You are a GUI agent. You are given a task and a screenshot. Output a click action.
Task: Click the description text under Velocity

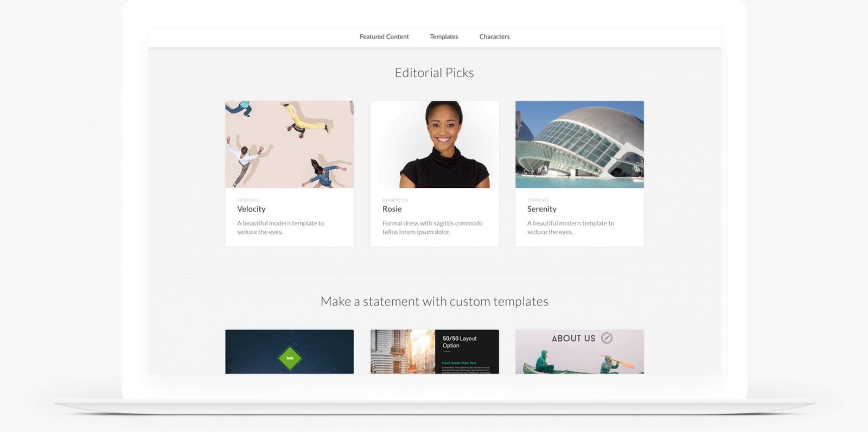click(x=280, y=227)
